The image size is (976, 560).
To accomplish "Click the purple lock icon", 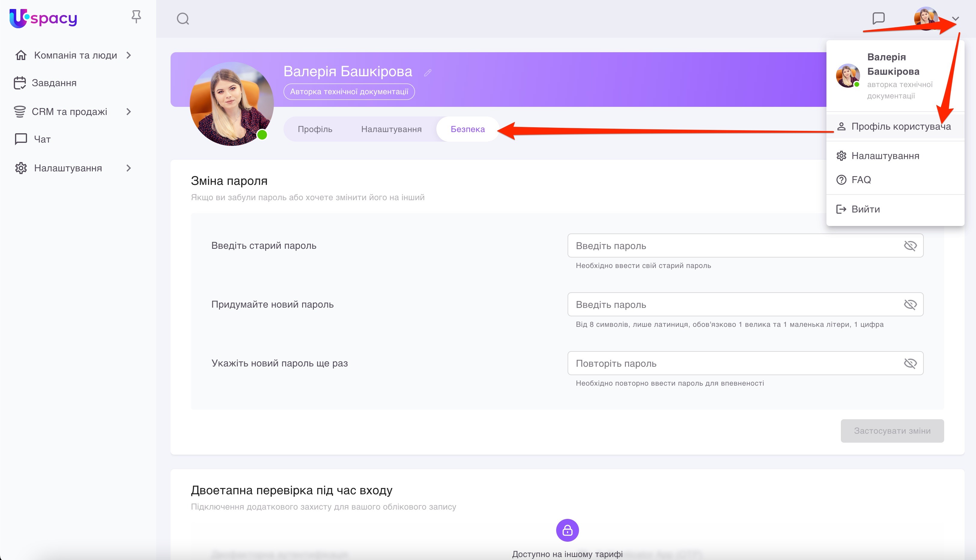I will (567, 530).
